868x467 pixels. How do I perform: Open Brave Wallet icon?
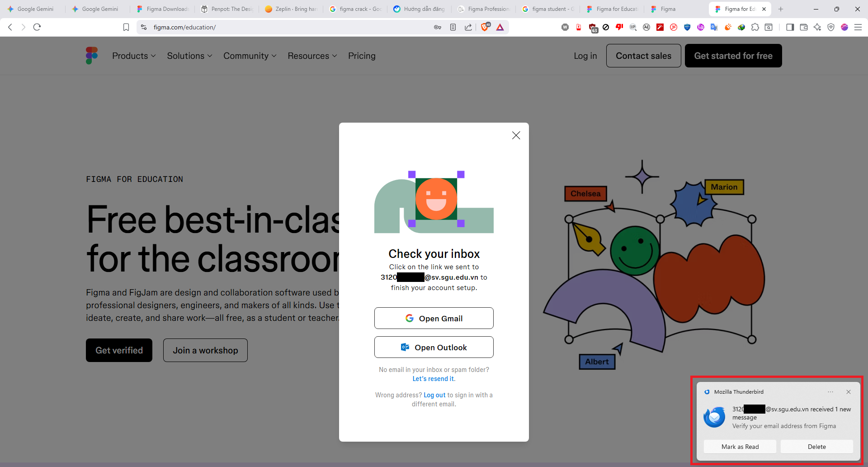(803, 27)
